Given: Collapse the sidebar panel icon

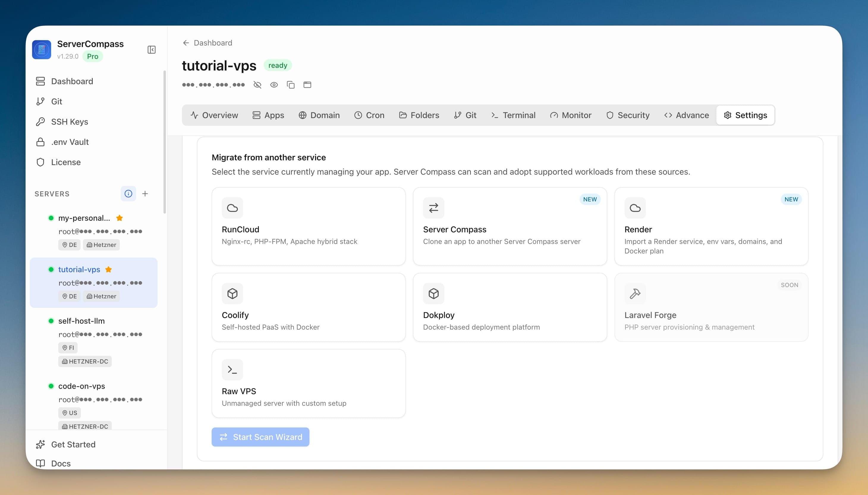Looking at the screenshot, I should tap(152, 50).
